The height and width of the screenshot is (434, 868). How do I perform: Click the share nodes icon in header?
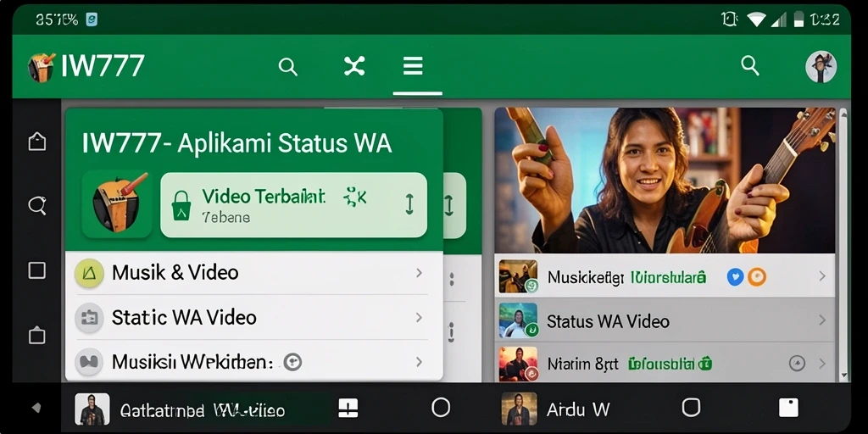pos(354,66)
